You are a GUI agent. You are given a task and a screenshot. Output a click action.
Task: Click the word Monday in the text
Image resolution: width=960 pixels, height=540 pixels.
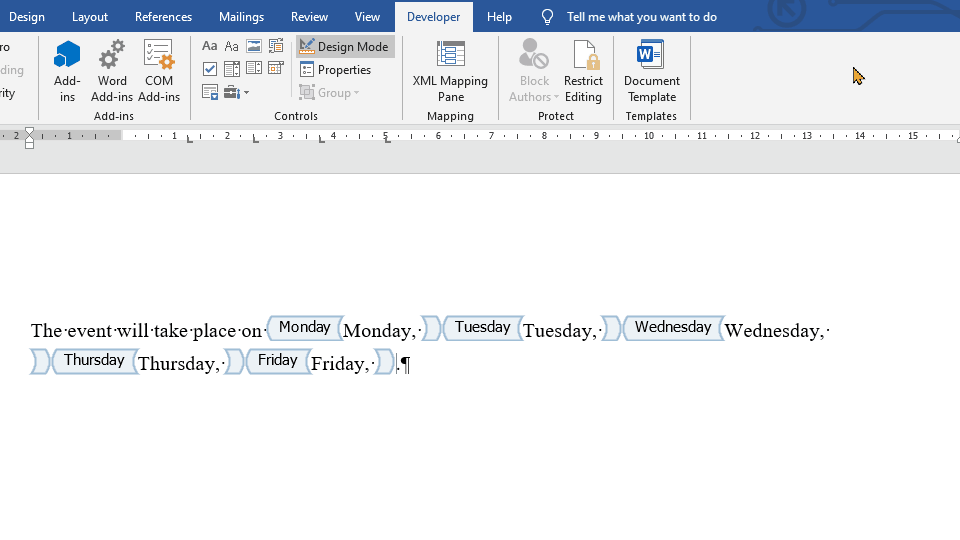coord(377,331)
